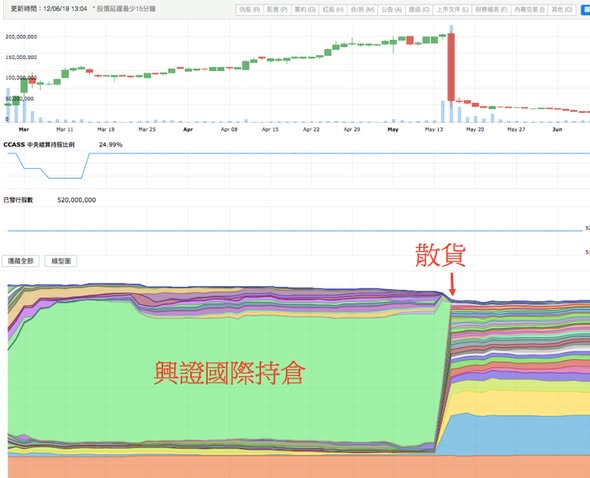Click the update time 12/06/19 13:04 text
The width and height of the screenshot is (590, 478).
(x=49, y=8)
